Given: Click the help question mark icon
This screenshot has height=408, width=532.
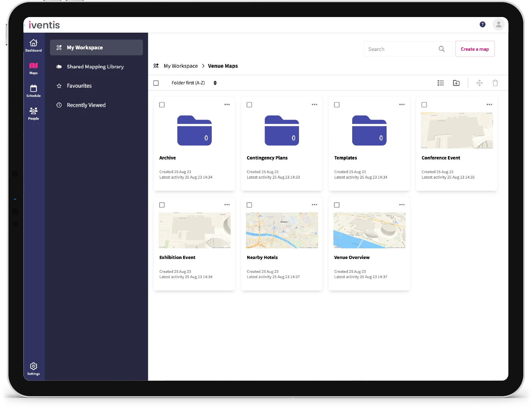Looking at the screenshot, I should pyautogui.click(x=482, y=24).
